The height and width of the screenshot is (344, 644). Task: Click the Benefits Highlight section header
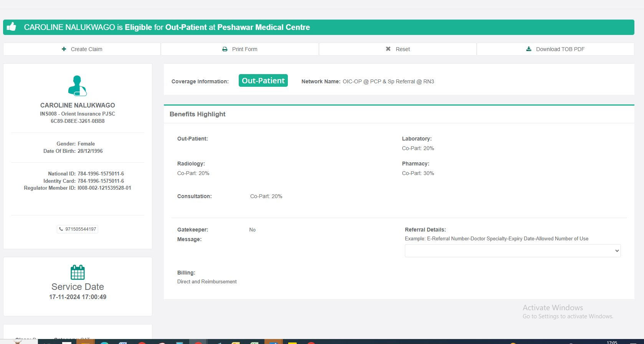coord(197,114)
